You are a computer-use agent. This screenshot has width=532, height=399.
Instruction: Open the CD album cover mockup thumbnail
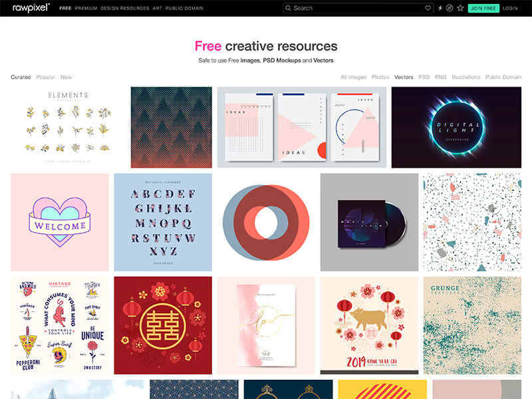(x=369, y=222)
